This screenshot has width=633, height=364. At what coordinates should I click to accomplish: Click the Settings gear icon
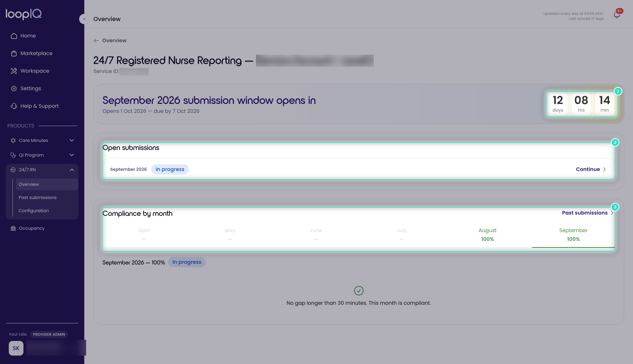tap(14, 88)
